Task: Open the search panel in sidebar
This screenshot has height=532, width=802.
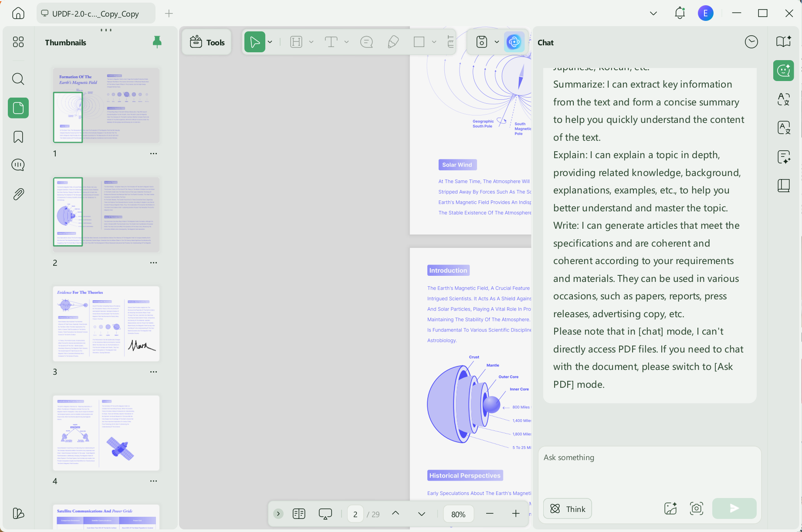Action: click(18, 79)
